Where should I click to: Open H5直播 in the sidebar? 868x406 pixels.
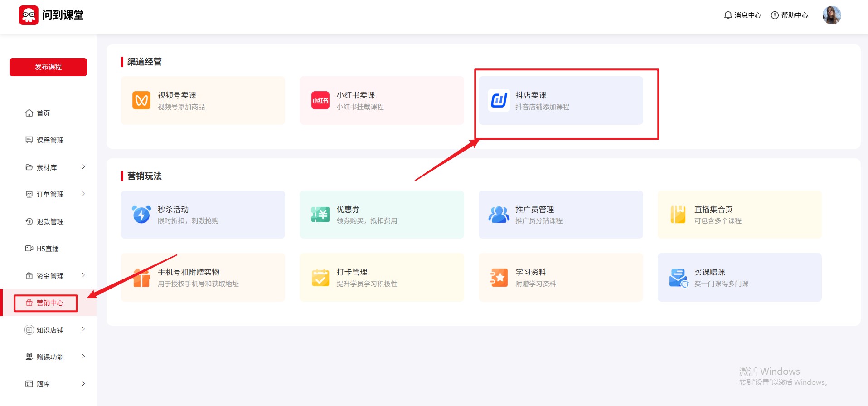48,249
